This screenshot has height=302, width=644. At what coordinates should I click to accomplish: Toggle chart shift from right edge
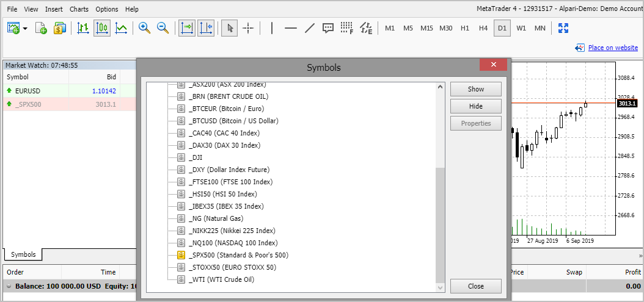pyautogui.click(x=206, y=28)
